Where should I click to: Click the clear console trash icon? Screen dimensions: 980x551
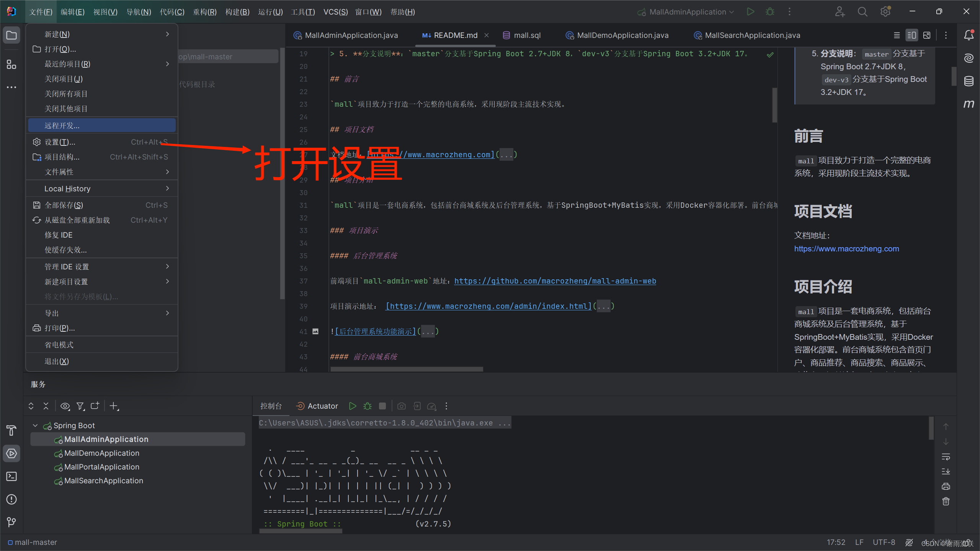(946, 501)
